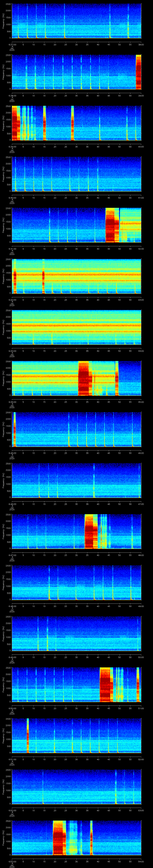Click the 46:00 end time label
Screen dimensions: 153x868
tap(141, 453)
